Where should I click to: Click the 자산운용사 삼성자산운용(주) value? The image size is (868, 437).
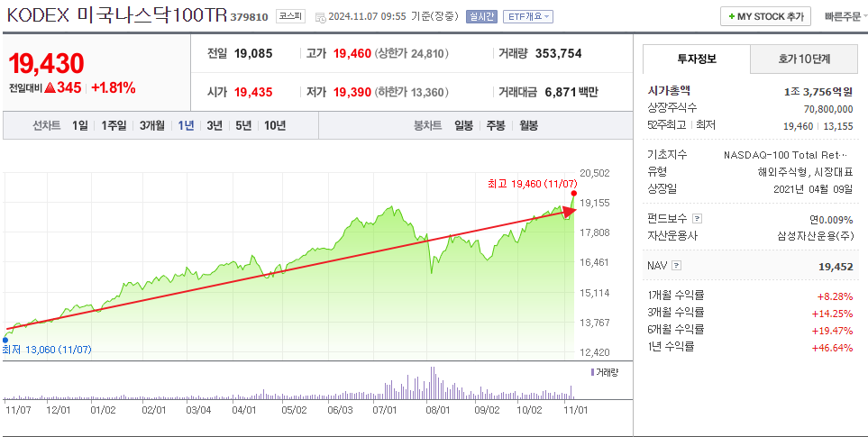tap(815, 236)
